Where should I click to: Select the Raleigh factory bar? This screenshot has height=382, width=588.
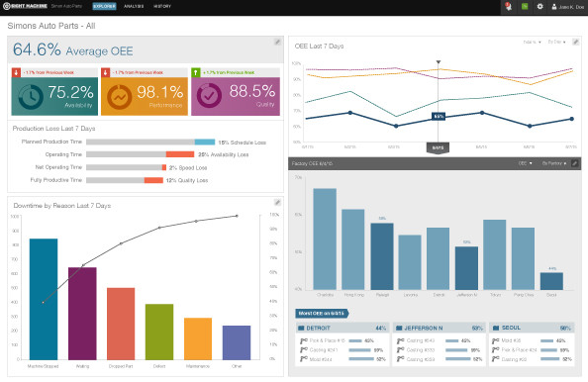click(382, 256)
